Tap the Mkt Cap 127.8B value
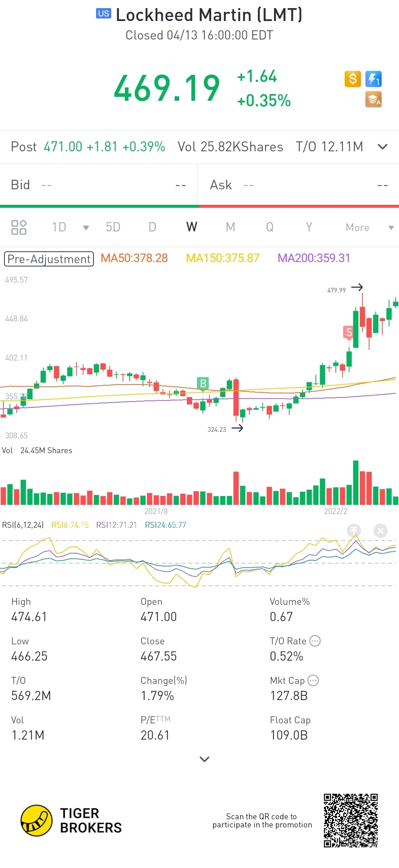This screenshot has width=399, height=868. click(289, 696)
